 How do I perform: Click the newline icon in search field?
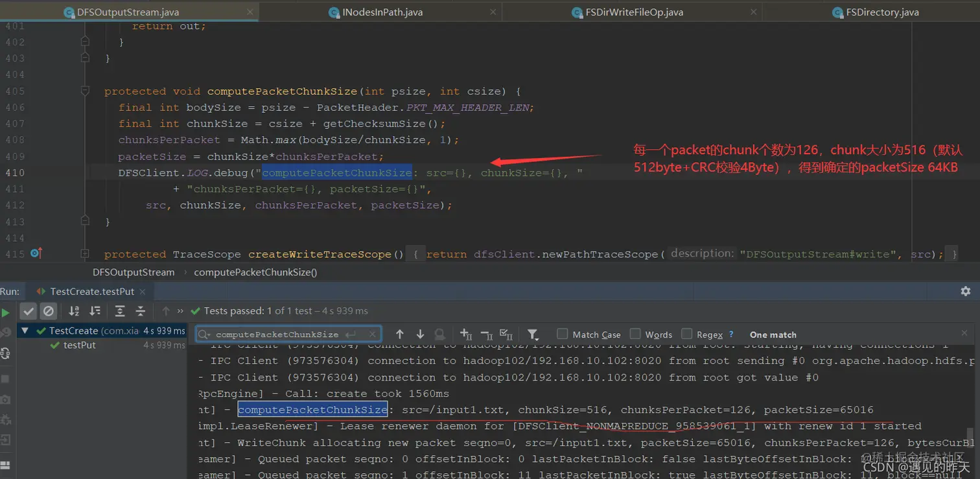pyautogui.click(x=351, y=334)
